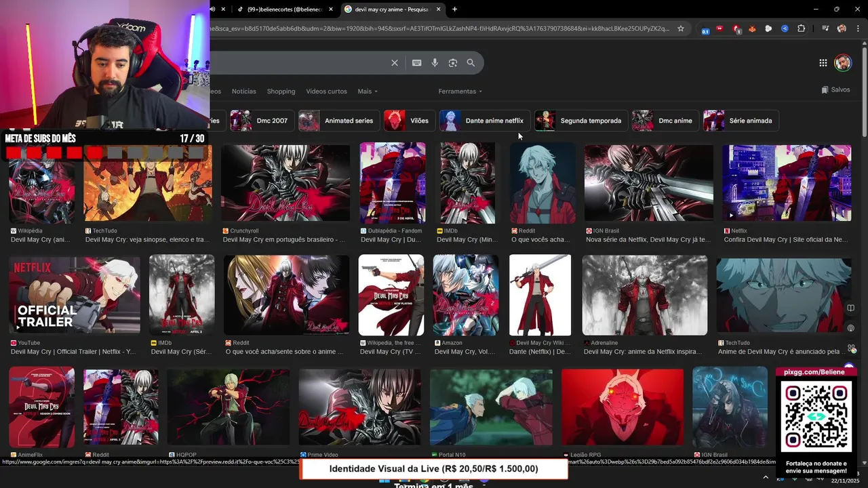Open Google Lens image search
868x488 pixels.
pyautogui.click(x=453, y=63)
